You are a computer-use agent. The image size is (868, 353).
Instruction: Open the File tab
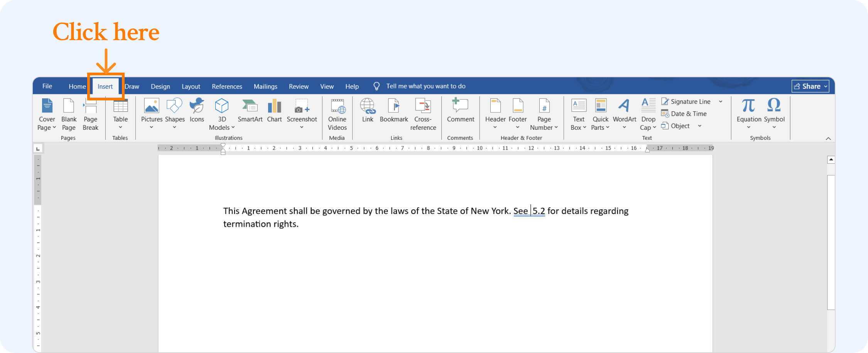coord(47,86)
